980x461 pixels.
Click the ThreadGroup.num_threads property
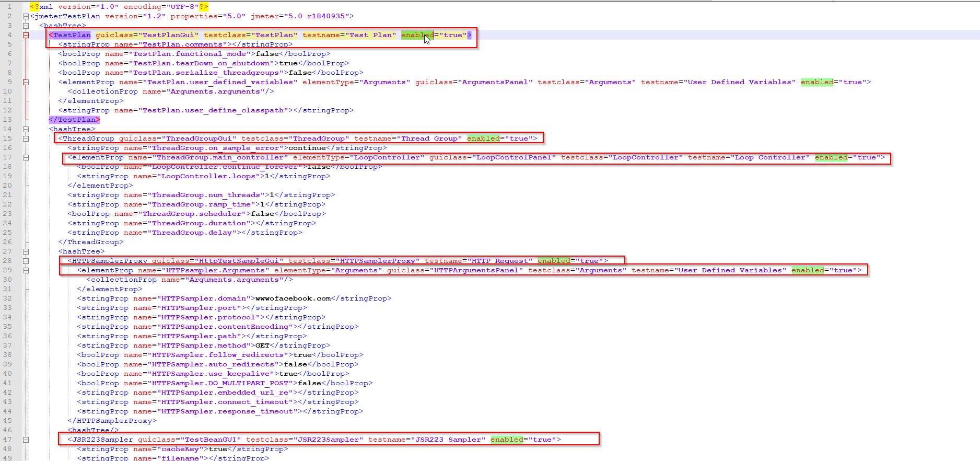coord(201,195)
